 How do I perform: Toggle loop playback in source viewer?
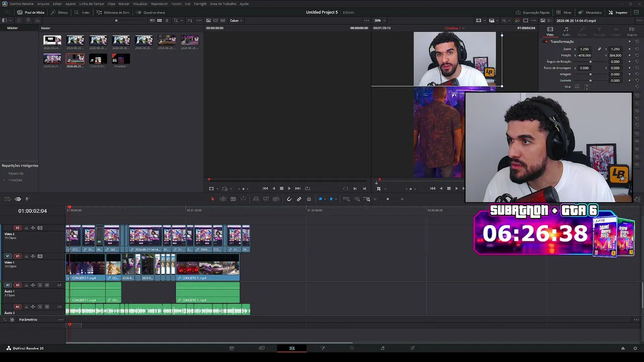[307, 189]
